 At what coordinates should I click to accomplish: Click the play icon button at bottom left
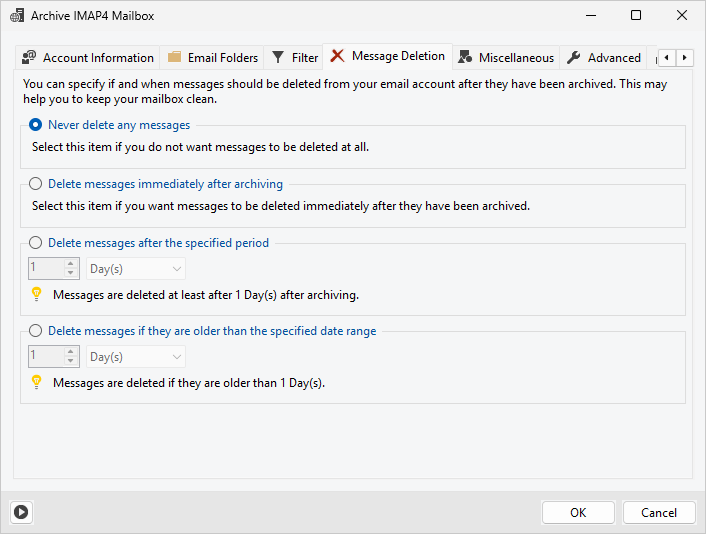click(21, 512)
